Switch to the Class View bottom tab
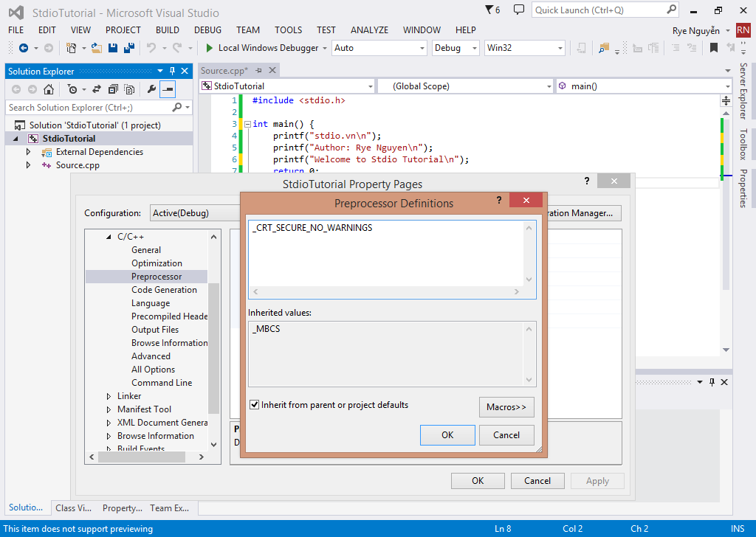756x537 pixels. point(73,508)
